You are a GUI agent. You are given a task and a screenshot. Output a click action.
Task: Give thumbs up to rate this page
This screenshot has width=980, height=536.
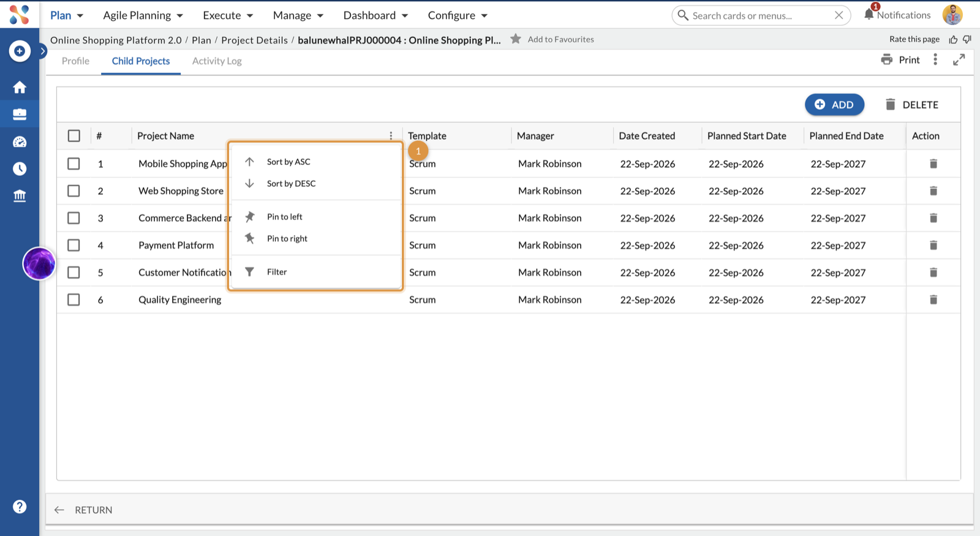953,39
